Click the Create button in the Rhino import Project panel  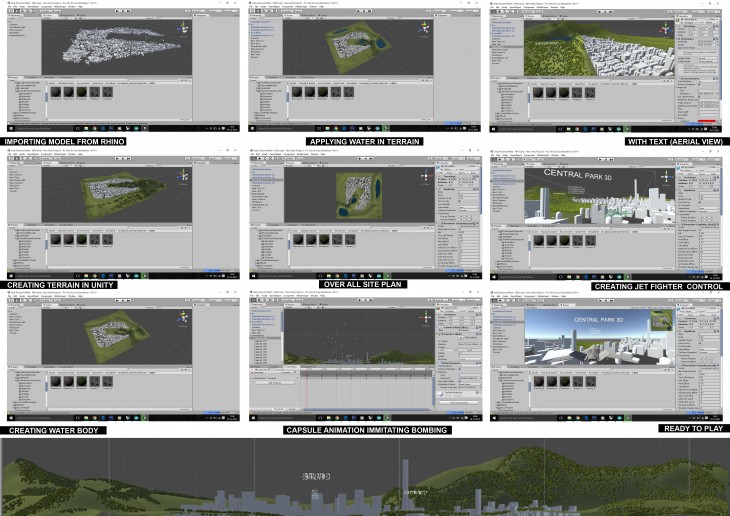click(x=12, y=79)
